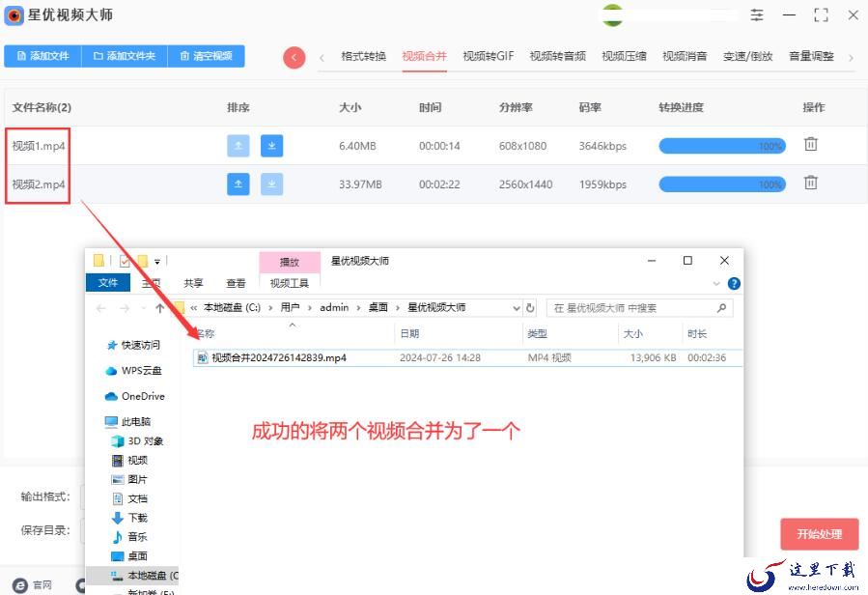Click the quick access properties checkmark icon
The width and height of the screenshot is (868, 595).
coord(125,261)
